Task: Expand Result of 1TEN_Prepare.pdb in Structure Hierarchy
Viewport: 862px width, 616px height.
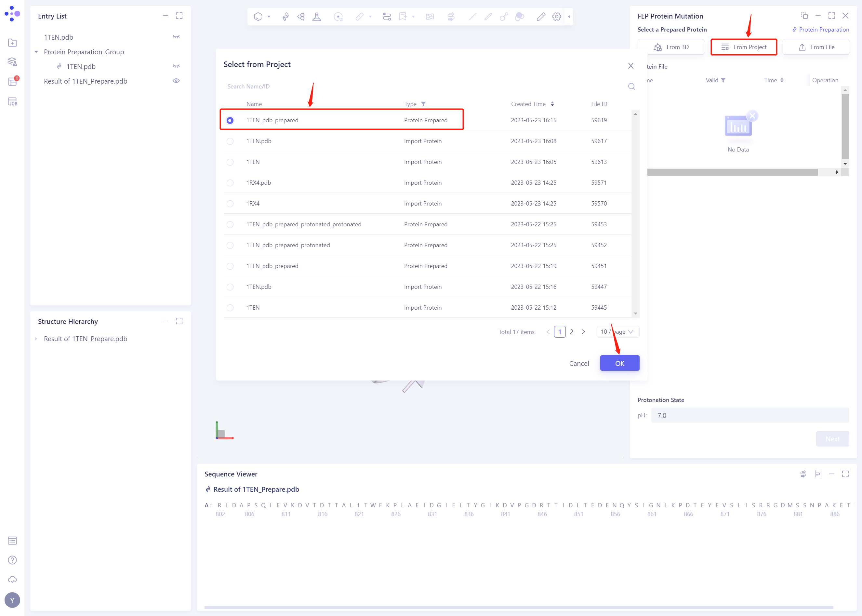Action: [x=36, y=339]
